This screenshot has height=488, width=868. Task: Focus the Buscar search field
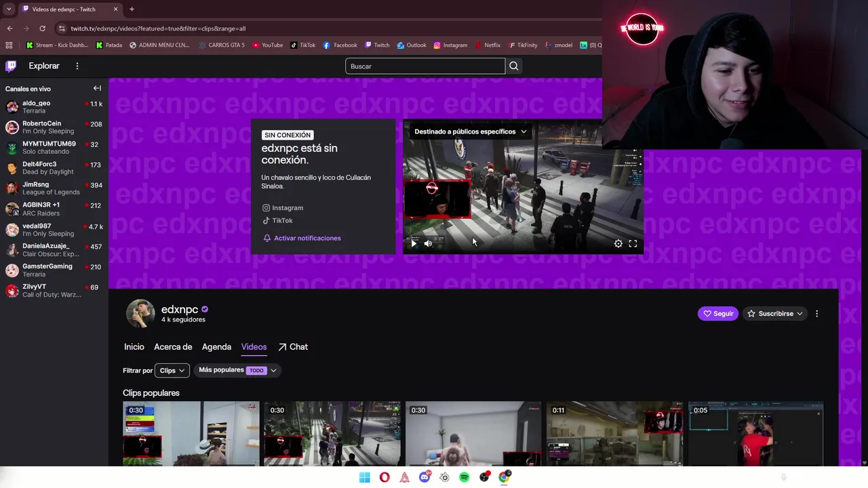[x=425, y=66]
